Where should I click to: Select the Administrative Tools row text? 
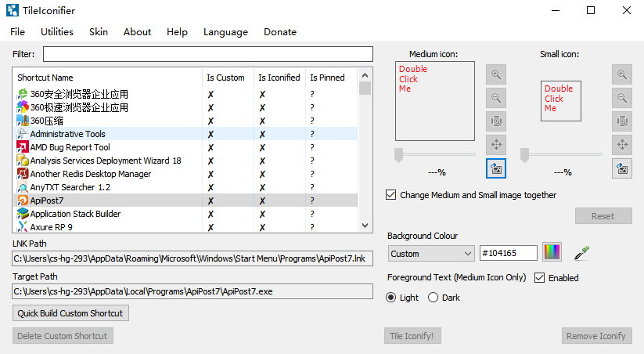pyautogui.click(x=68, y=134)
